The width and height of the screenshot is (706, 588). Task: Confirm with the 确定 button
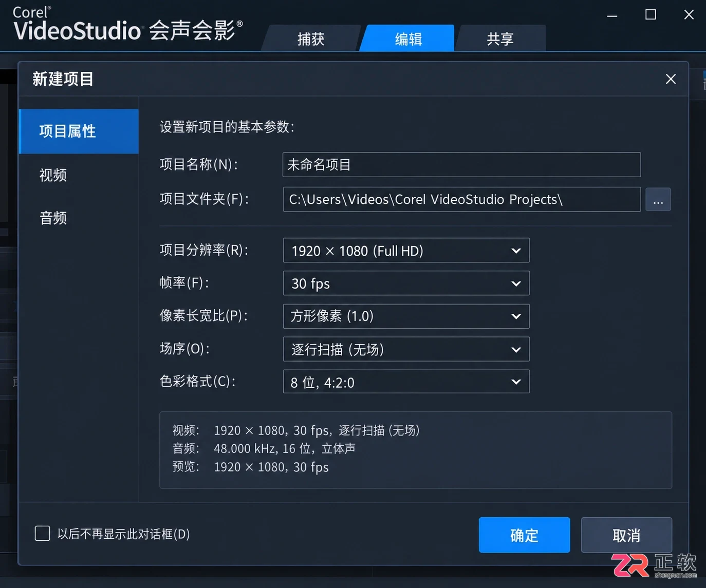click(x=524, y=535)
